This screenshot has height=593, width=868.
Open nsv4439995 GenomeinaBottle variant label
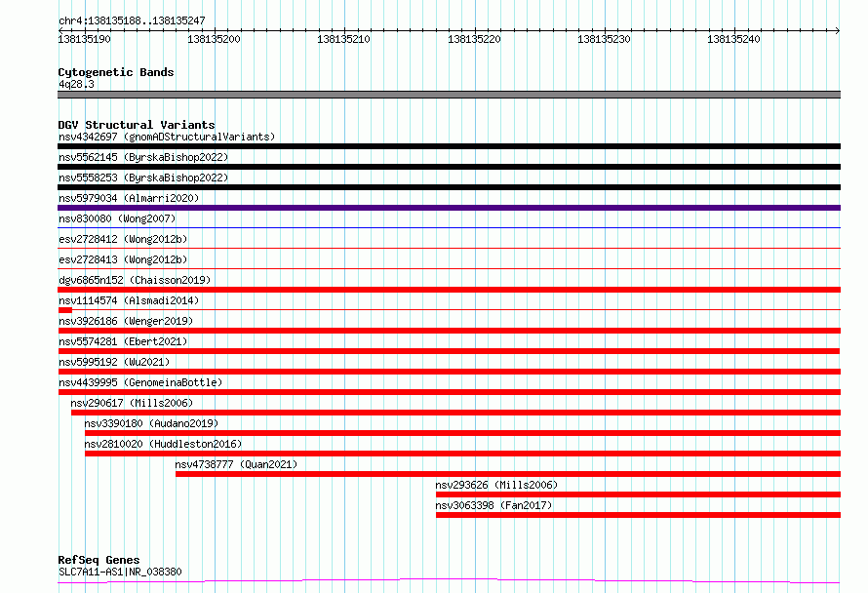140,382
